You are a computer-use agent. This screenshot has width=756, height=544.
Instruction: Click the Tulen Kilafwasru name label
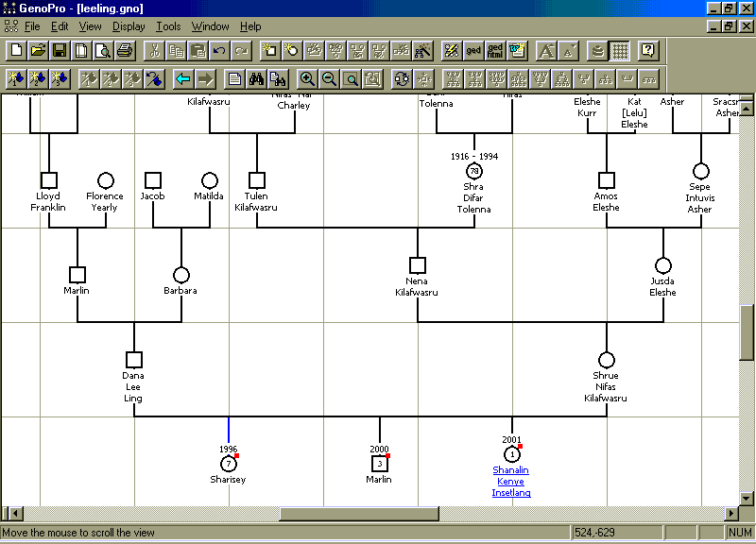click(256, 202)
